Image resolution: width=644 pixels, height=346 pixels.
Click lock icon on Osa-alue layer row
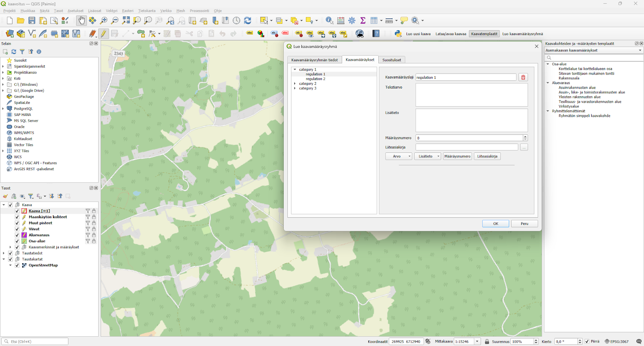(x=94, y=241)
